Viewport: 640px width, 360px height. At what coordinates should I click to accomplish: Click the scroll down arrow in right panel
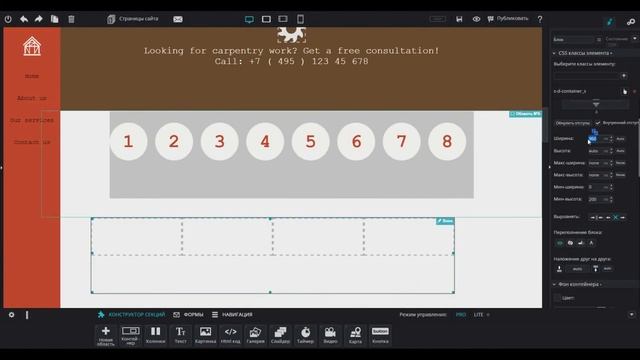point(631,315)
